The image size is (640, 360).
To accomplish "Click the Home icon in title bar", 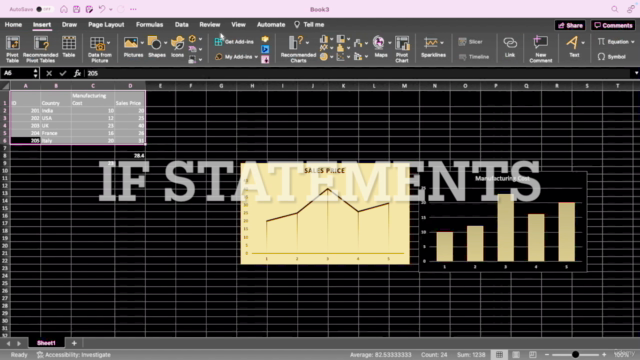I will [64, 9].
